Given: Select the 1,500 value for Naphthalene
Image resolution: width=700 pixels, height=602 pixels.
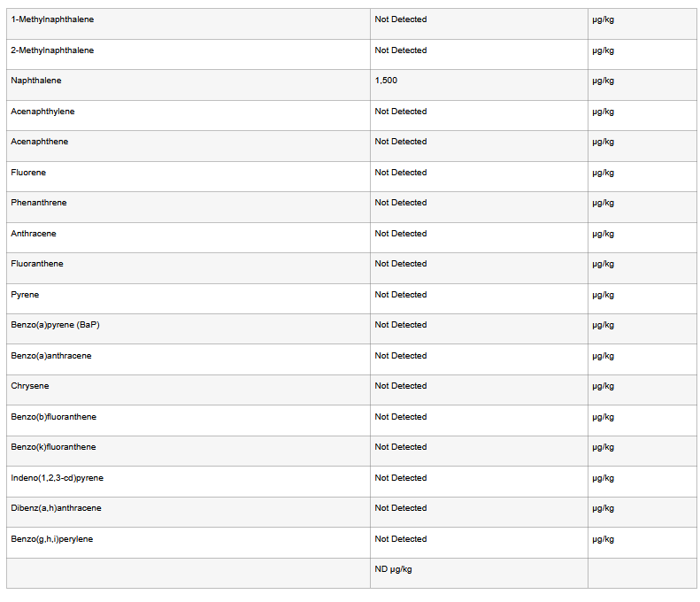Looking at the screenshot, I should (386, 81).
